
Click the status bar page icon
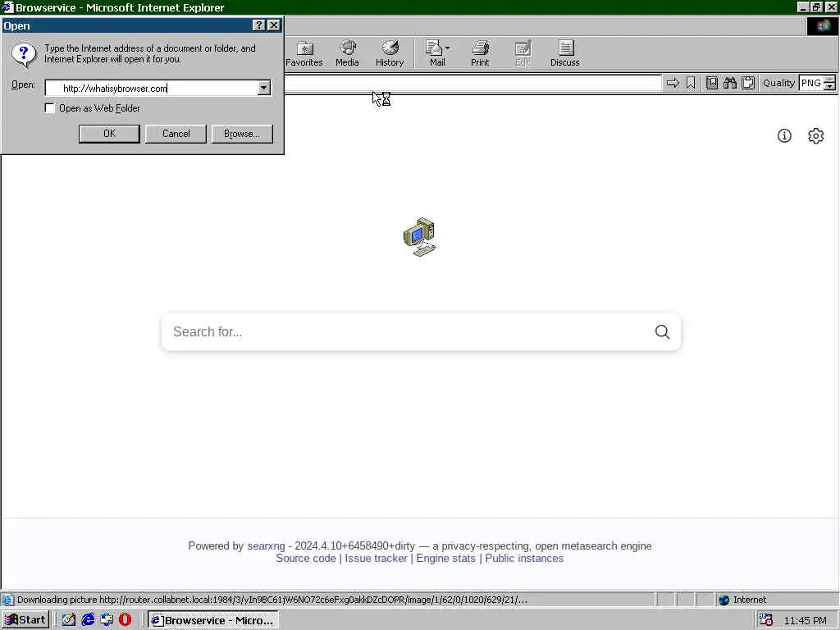7,600
